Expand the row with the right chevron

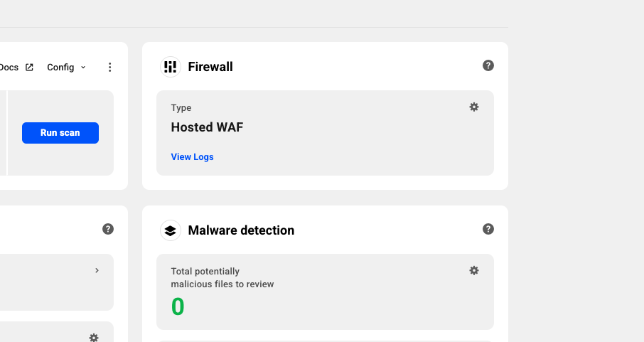(x=97, y=270)
